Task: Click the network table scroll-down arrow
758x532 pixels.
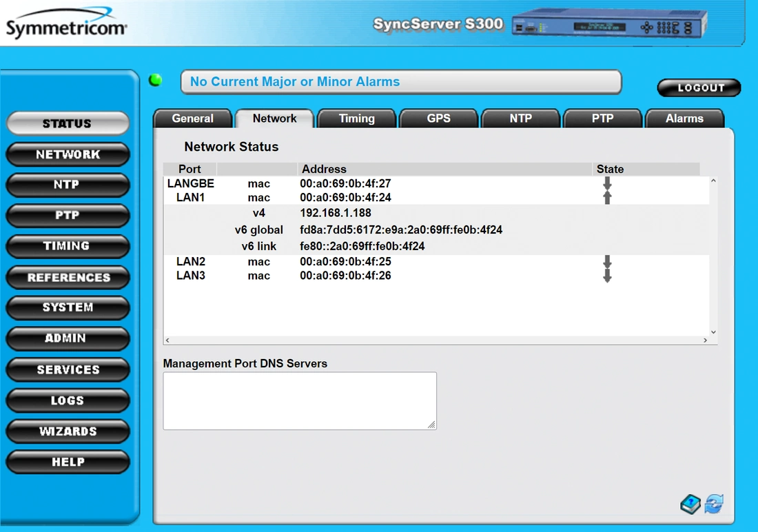Action: tap(713, 331)
